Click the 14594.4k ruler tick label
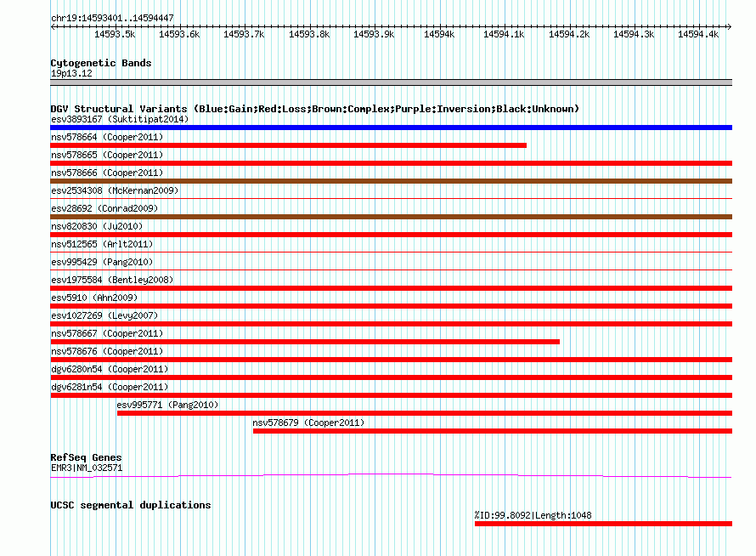Viewport: 756px width, 556px height. (698, 34)
